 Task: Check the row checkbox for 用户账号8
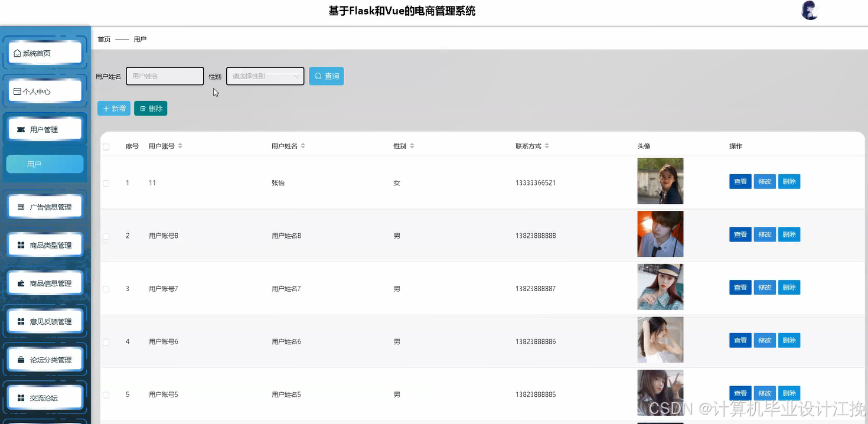[x=106, y=236]
